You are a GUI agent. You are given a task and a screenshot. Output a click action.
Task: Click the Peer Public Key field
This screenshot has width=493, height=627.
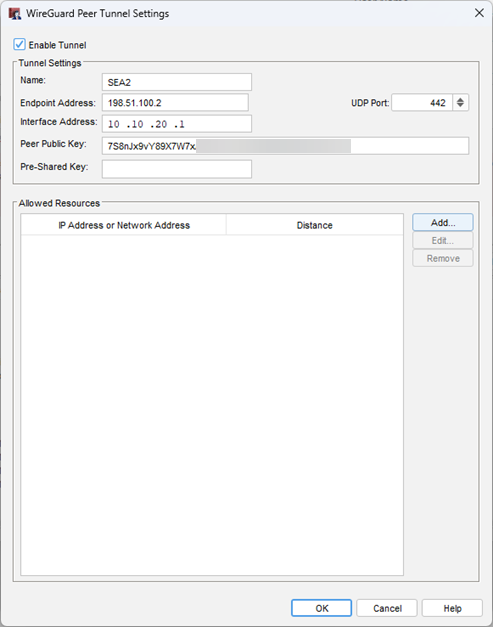[x=285, y=146]
